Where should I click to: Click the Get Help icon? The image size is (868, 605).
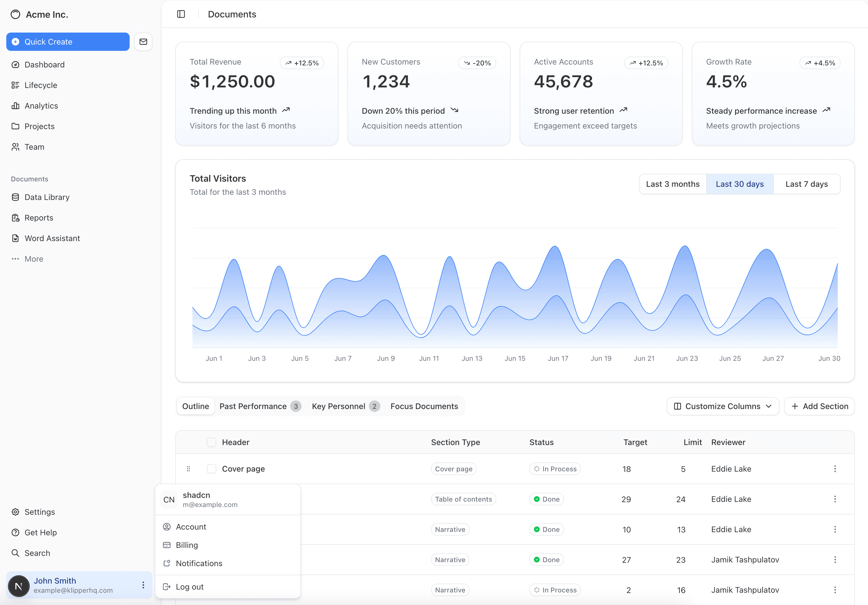15,532
